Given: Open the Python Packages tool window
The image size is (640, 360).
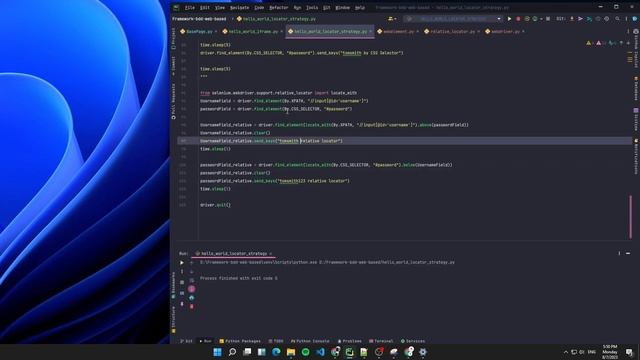Looking at the screenshot, I should (240, 341).
